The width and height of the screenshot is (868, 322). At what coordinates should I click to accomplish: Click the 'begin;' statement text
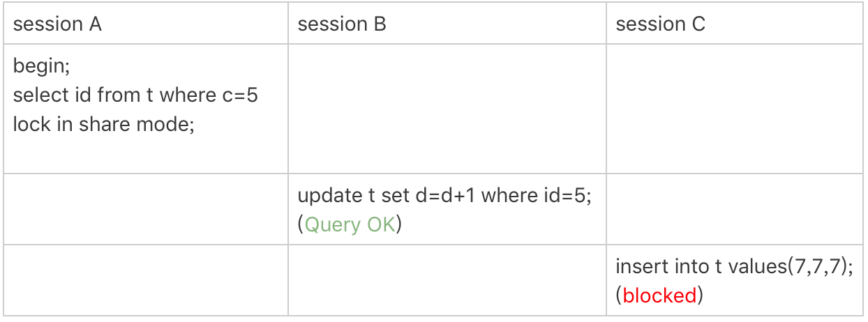(x=41, y=67)
